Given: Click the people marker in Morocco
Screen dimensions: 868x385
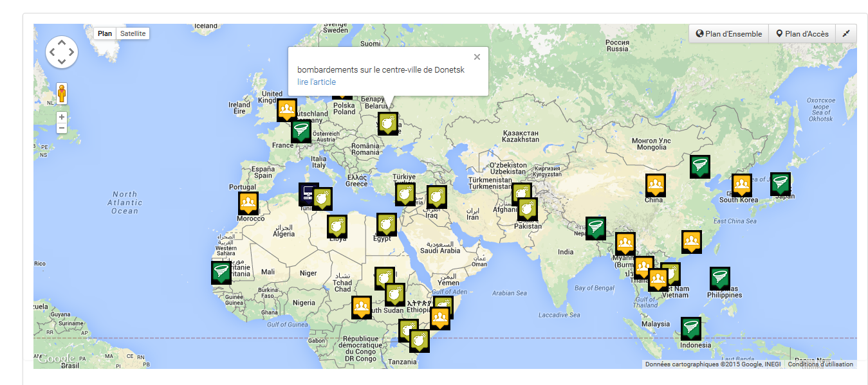Looking at the screenshot, I should (248, 203).
